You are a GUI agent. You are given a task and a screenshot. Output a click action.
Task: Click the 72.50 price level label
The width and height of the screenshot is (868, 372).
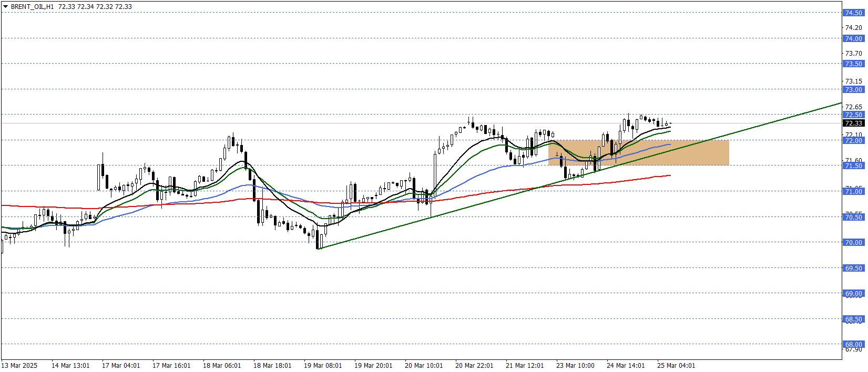(x=853, y=115)
